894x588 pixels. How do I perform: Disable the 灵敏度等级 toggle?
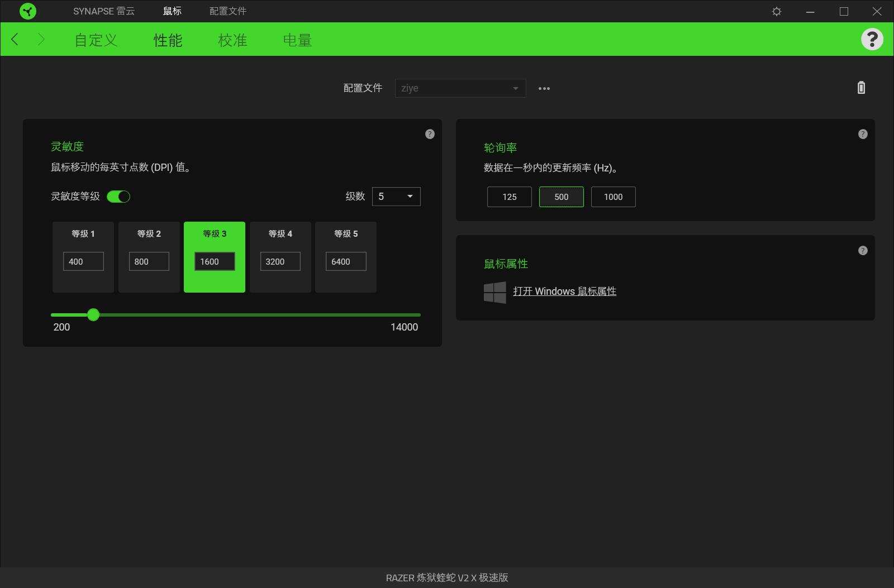(118, 197)
